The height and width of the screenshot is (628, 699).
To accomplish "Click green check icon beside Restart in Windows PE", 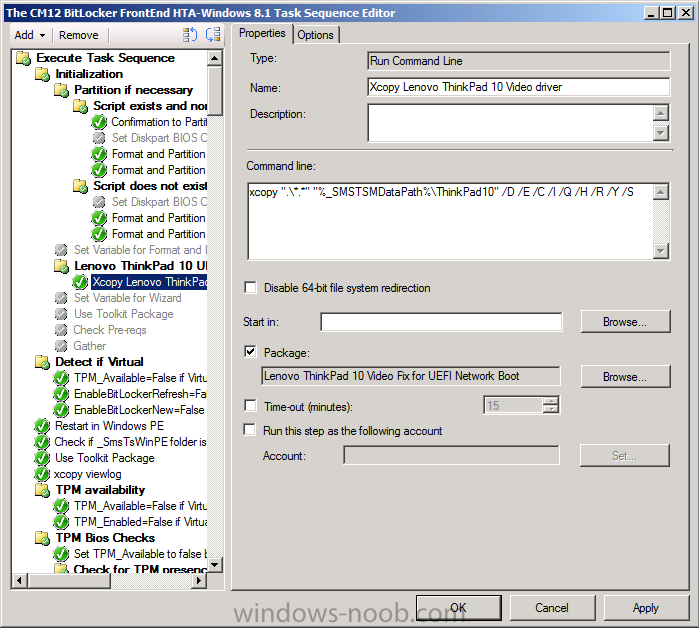I will [42, 427].
